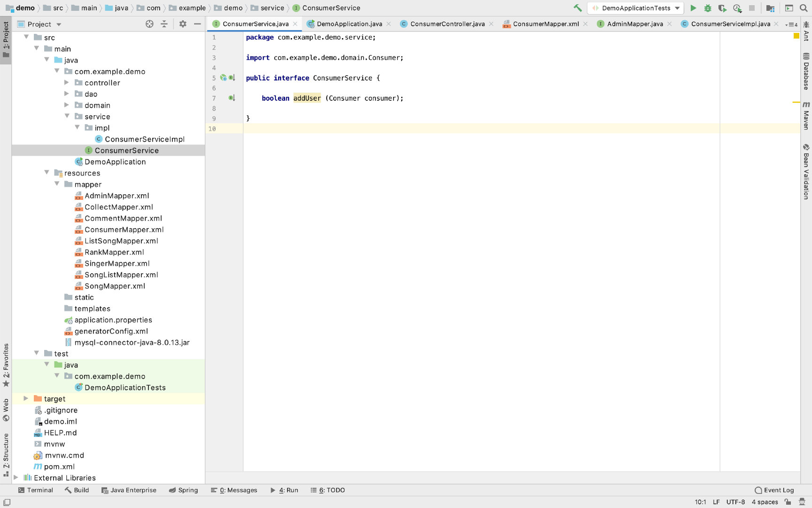Toggle the Database side tool window
The height and width of the screenshot is (508, 812).
806,71
